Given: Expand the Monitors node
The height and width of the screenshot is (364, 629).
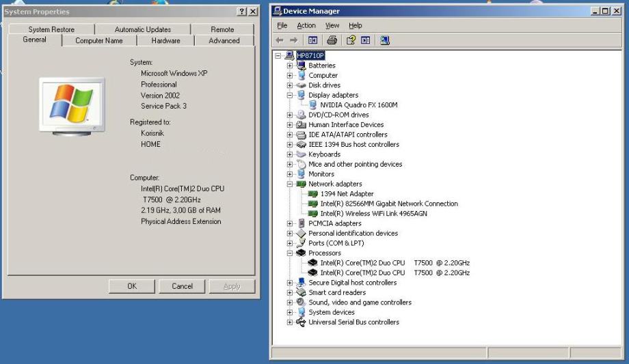Looking at the screenshot, I should point(290,174).
